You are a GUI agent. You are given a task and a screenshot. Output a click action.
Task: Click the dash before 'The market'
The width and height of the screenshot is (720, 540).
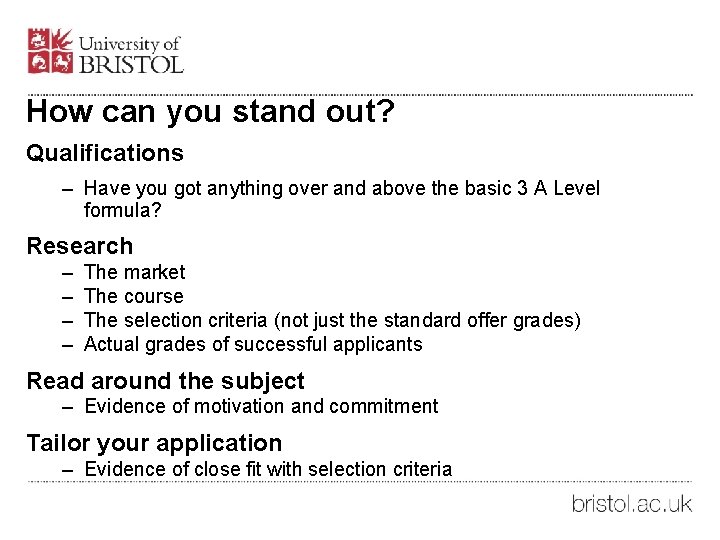[x=68, y=274]
